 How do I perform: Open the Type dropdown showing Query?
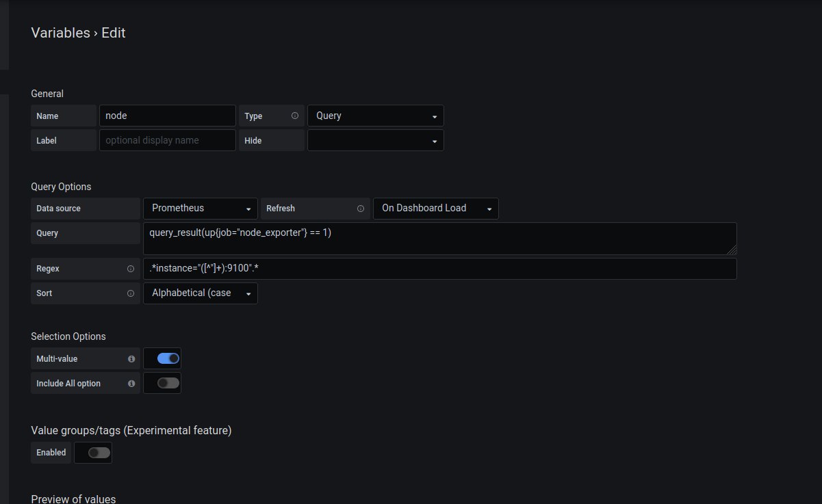[376, 116]
